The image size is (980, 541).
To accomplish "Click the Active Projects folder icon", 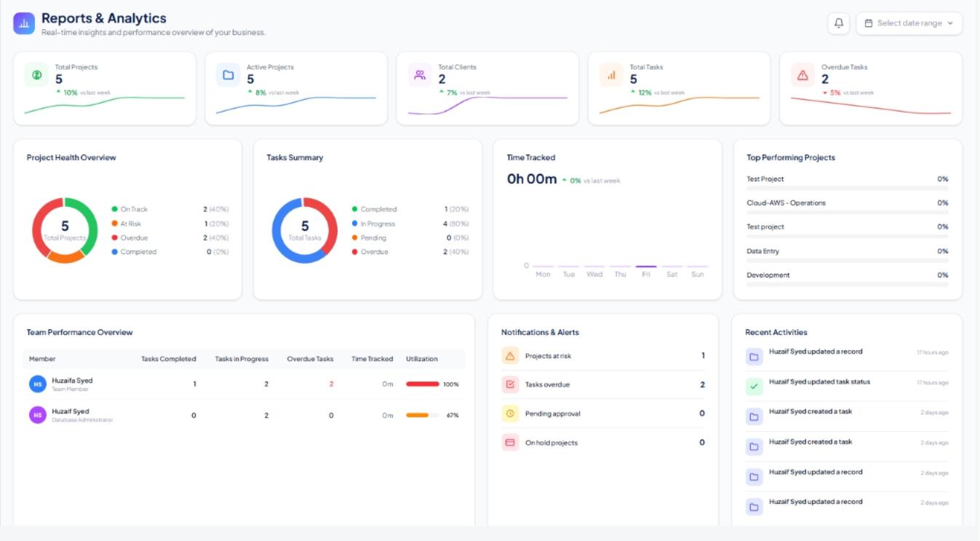I will [x=228, y=74].
